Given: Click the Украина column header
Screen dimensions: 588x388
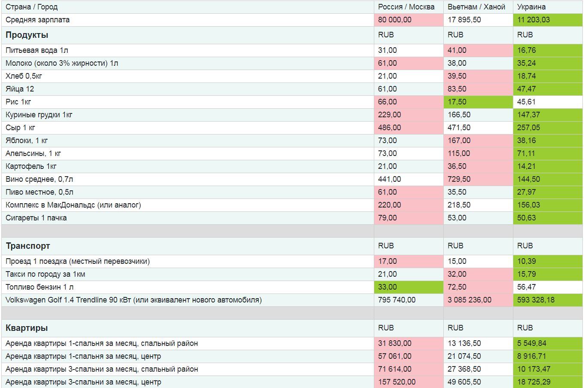Looking at the screenshot, I should point(531,7).
